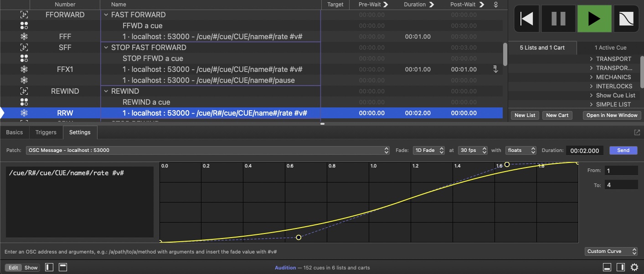Toggle inspector panel icon in bottom right
Viewport: 644px width, 274px height.
click(607, 267)
